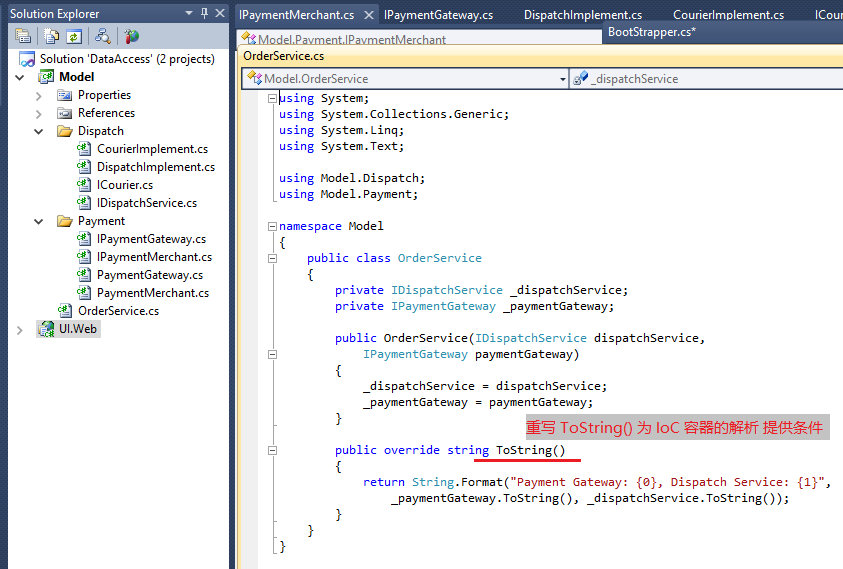Click the file icon beside IDispatchService.cs
This screenshot has height=569, width=843.
pos(84,203)
